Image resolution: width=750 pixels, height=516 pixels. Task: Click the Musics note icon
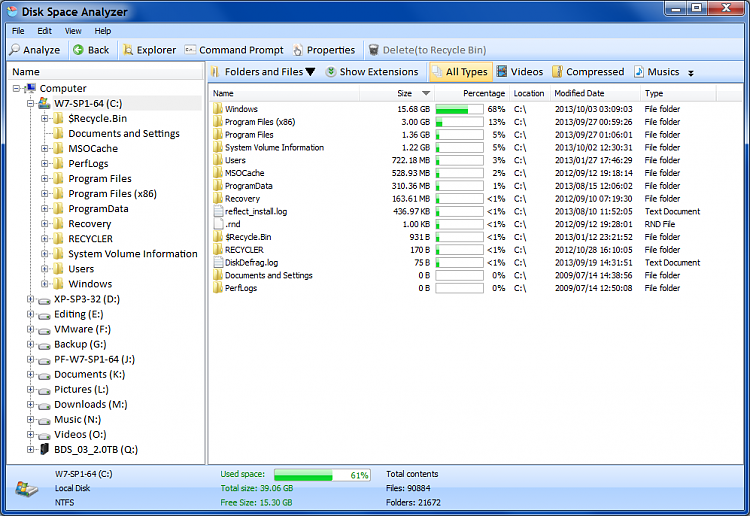[639, 72]
